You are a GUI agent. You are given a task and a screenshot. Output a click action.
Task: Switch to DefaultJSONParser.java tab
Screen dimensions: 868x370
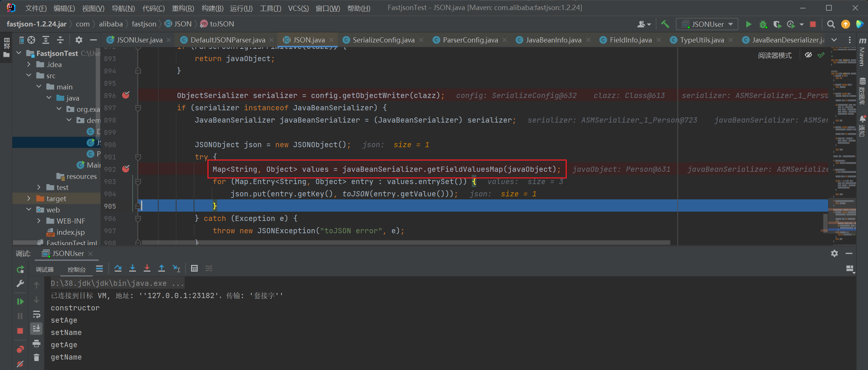pos(228,40)
